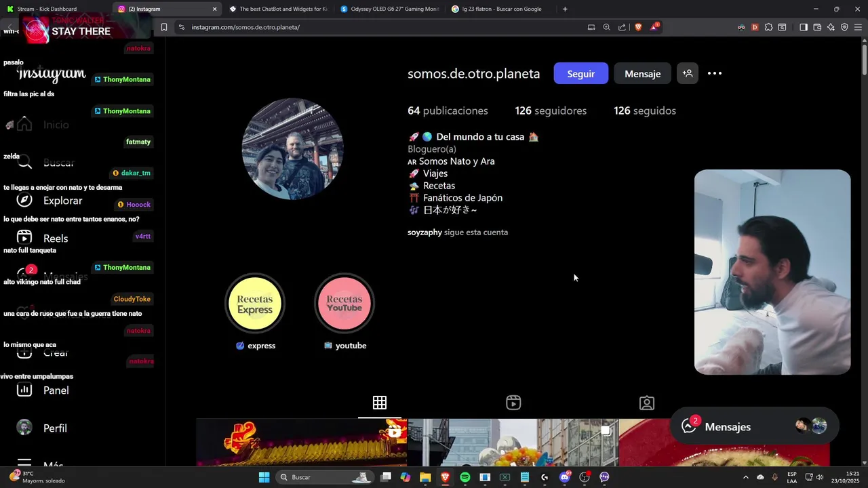
Task: Click the similar accounts add-person icon
Action: click(688, 73)
